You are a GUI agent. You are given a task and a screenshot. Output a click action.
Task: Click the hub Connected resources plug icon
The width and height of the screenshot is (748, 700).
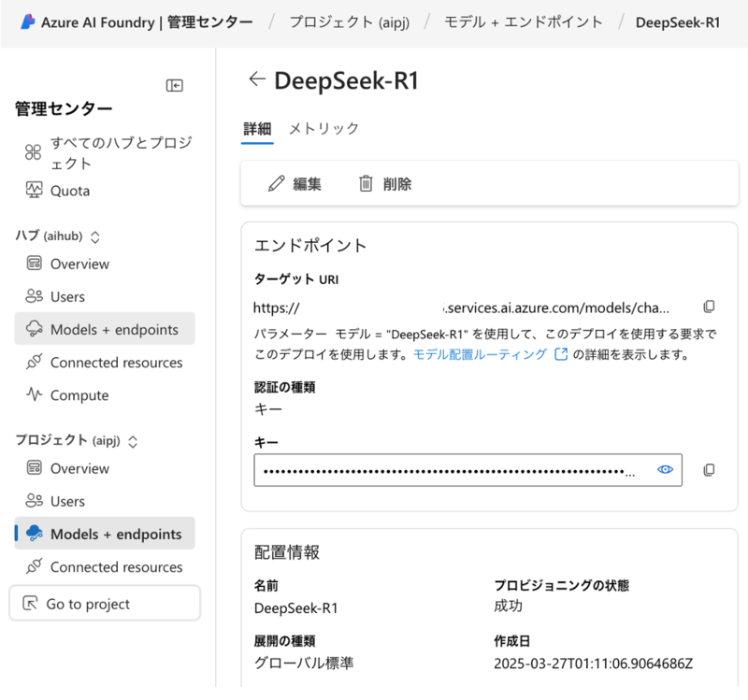pos(34,362)
